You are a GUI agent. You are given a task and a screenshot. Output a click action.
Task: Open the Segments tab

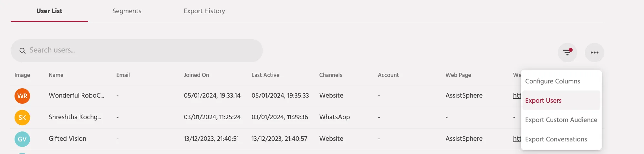[127, 11]
